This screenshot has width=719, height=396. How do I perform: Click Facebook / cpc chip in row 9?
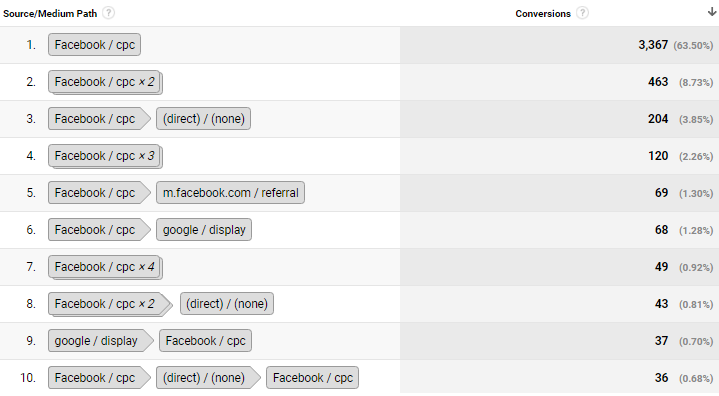(205, 341)
